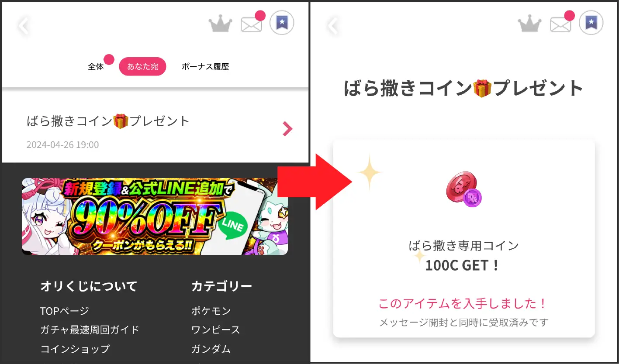Select the ワンピース category link
This screenshot has height=364, width=619.
click(216, 330)
